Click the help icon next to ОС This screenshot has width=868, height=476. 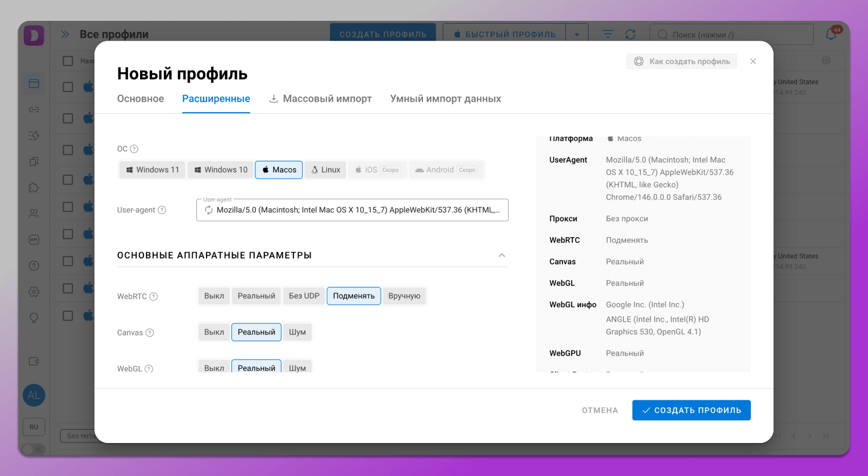click(x=134, y=149)
